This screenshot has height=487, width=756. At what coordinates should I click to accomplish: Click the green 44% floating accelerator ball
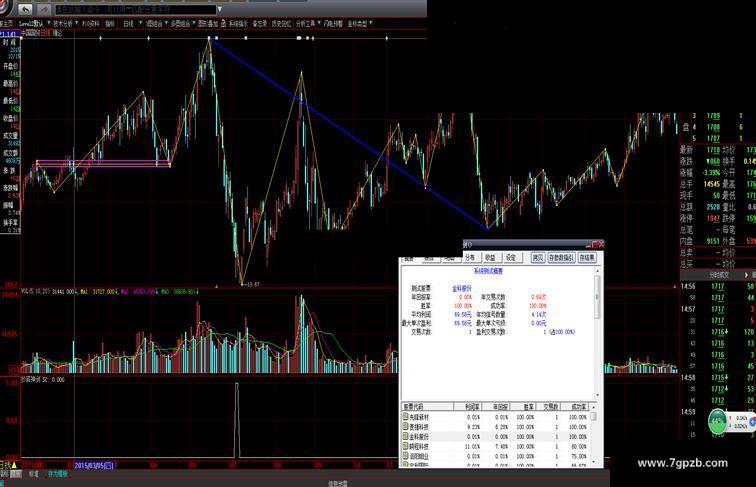point(717,421)
